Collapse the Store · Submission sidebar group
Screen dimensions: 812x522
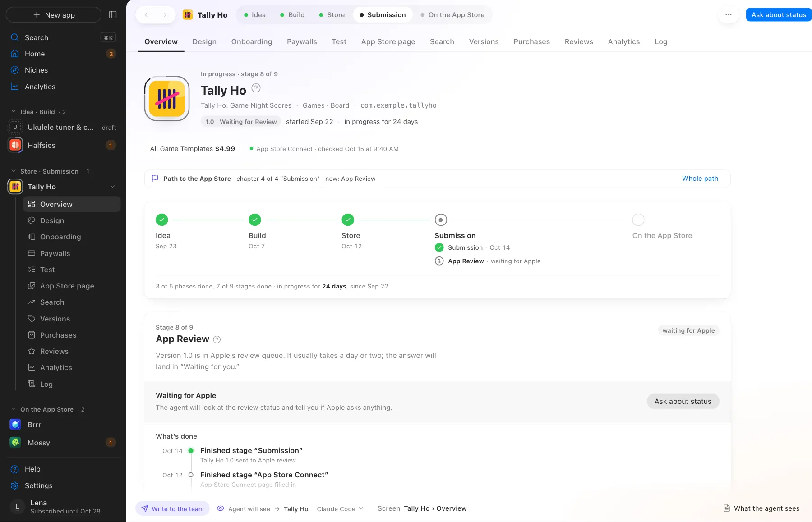pos(13,171)
